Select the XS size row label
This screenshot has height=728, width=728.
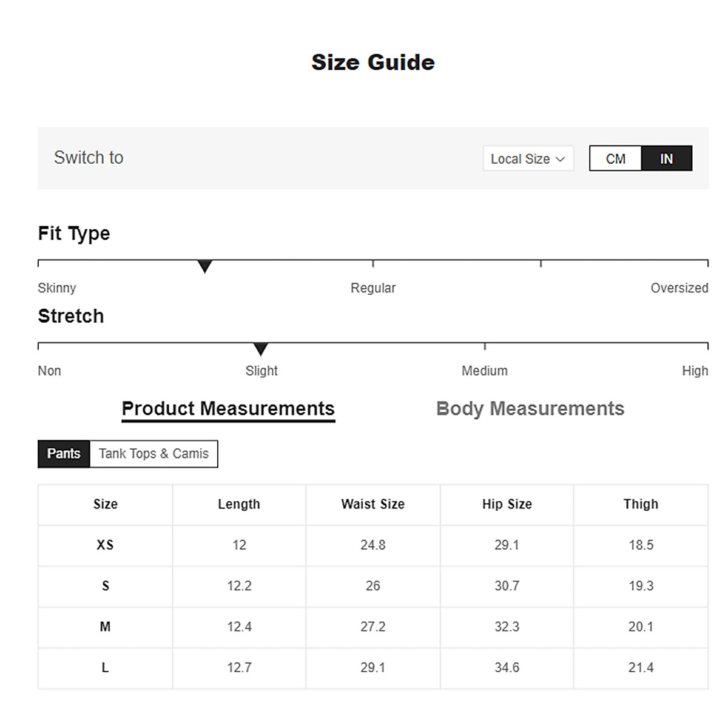point(106,545)
